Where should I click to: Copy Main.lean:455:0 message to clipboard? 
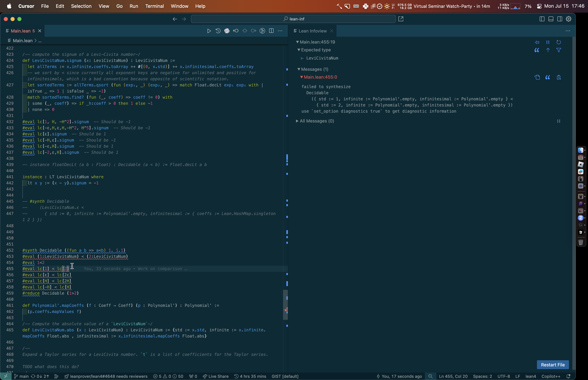pos(559,78)
